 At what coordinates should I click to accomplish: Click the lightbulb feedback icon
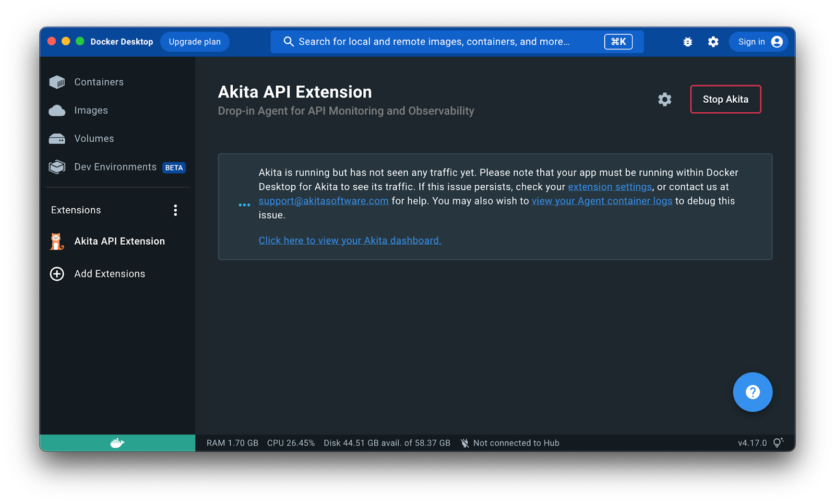778,442
